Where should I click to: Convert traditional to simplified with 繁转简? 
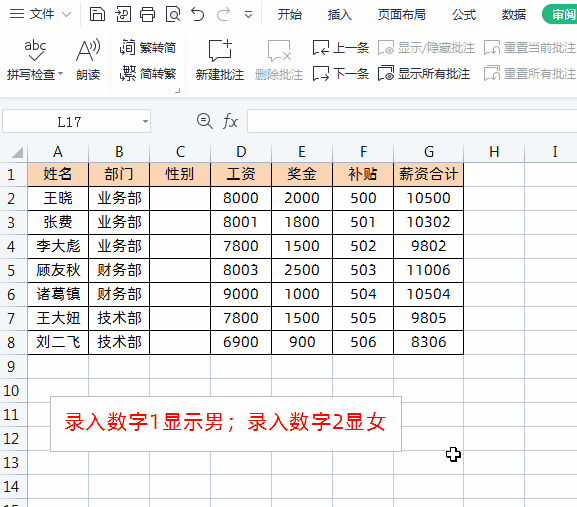tap(148, 47)
